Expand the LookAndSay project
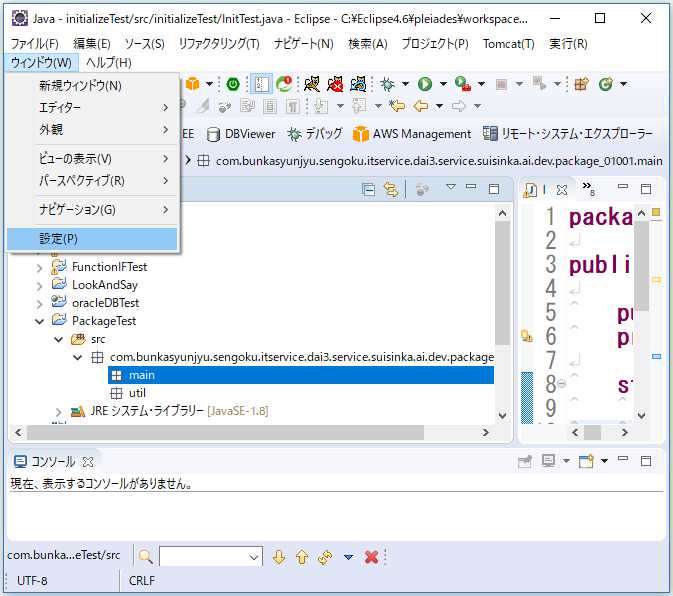This screenshot has height=596, width=673. 39,286
